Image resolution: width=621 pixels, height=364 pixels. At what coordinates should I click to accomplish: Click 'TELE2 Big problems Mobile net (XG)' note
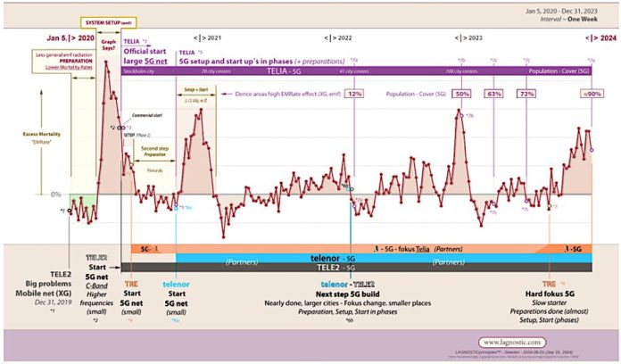[44, 284]
